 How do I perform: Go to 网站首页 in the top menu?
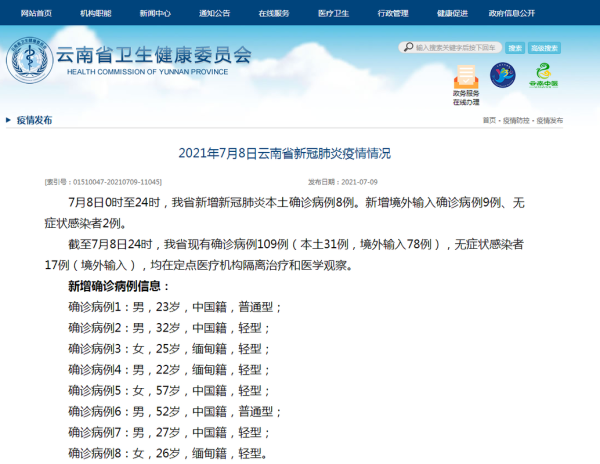tap(37, 14)
